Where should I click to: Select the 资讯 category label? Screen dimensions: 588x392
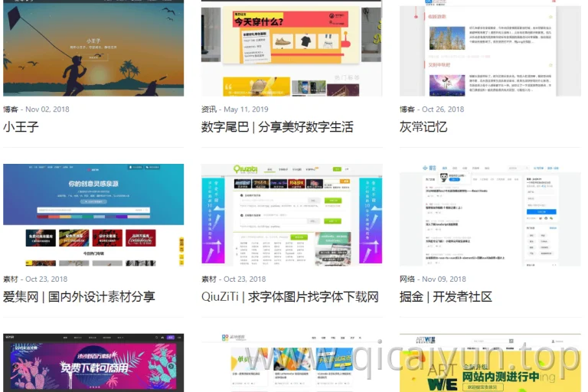(209, 109)
